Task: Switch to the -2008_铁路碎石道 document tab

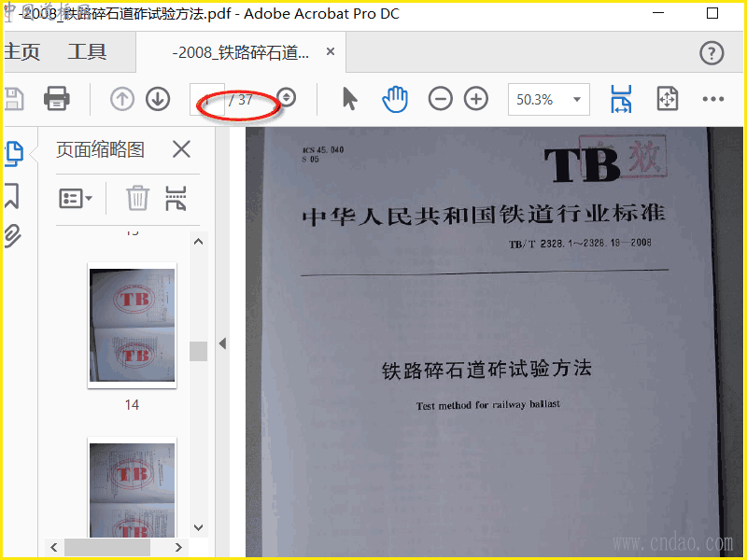Action: 241,52
